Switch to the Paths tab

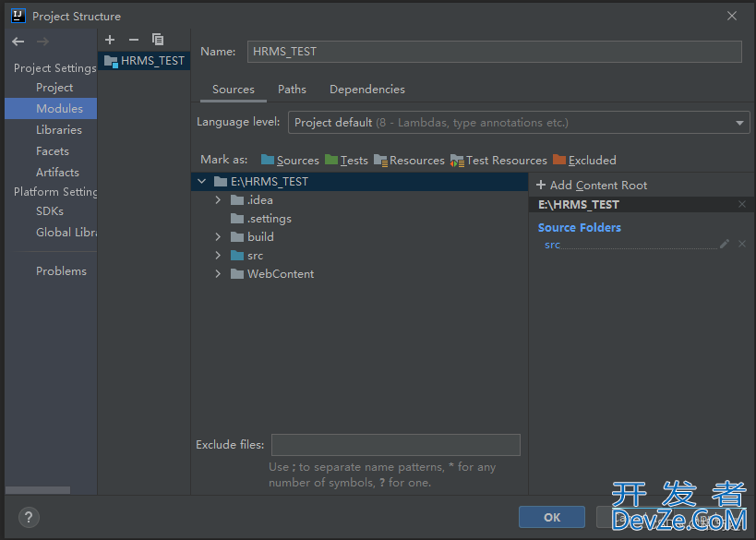[292, 90]
